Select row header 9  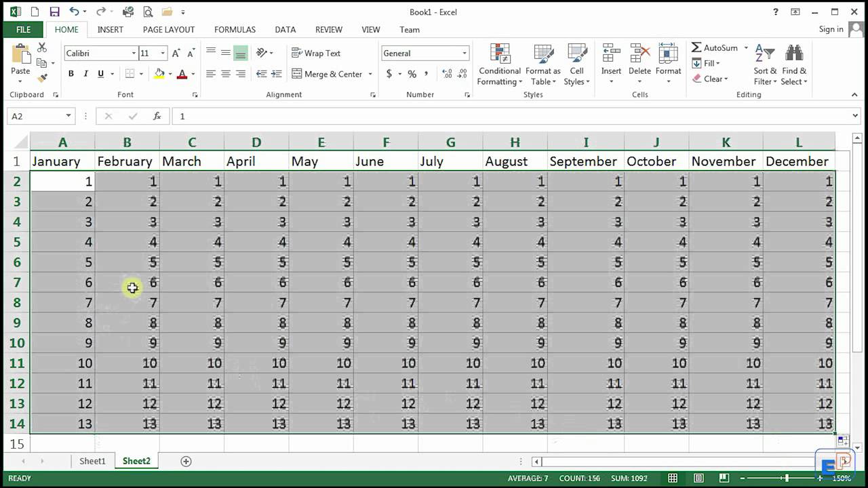17,323
